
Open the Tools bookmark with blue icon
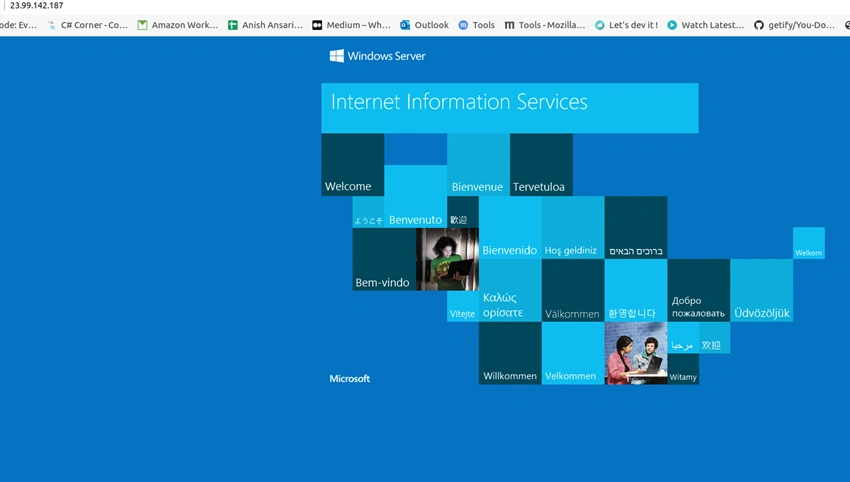coord(476,25)
